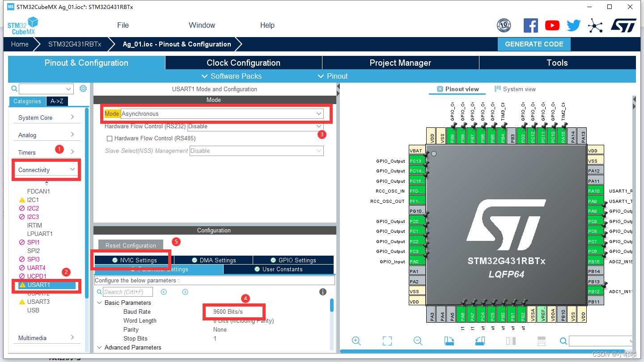Open the peripheral search combo box
Screen dimensions: 644x362
point(46,89)
